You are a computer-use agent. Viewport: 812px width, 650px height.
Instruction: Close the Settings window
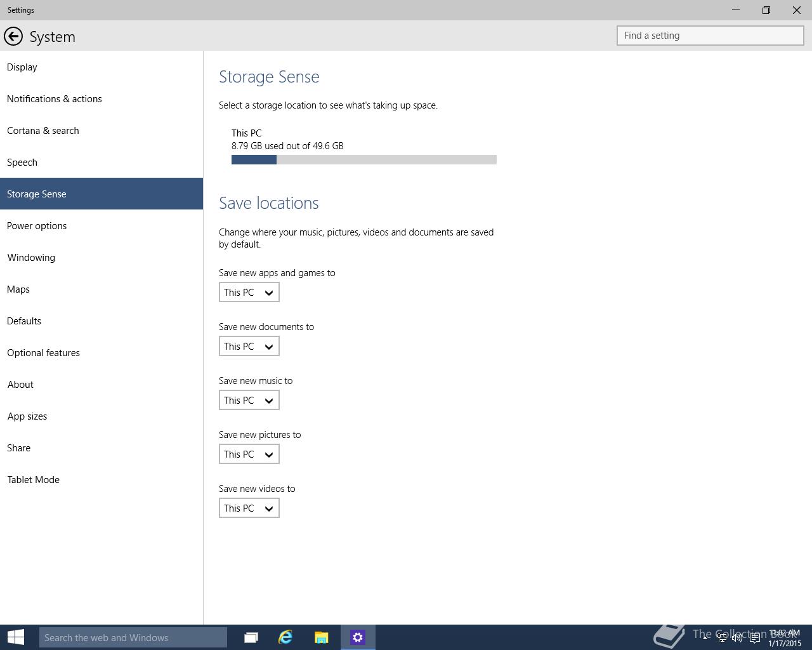(797, 10)
